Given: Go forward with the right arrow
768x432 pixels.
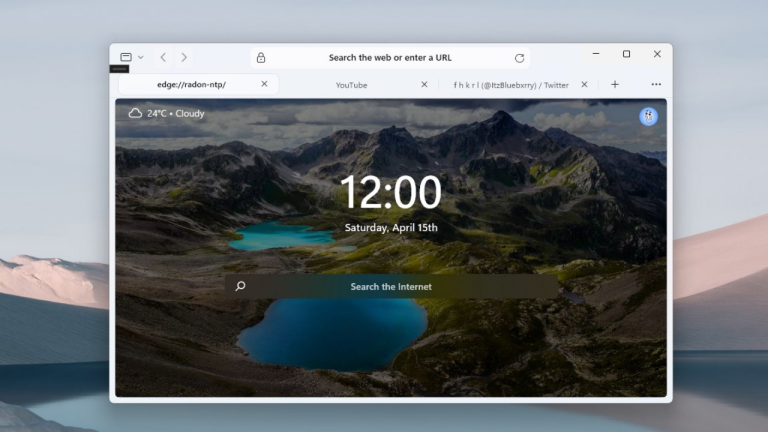Looking at the screenshot, I should point(184,57).
